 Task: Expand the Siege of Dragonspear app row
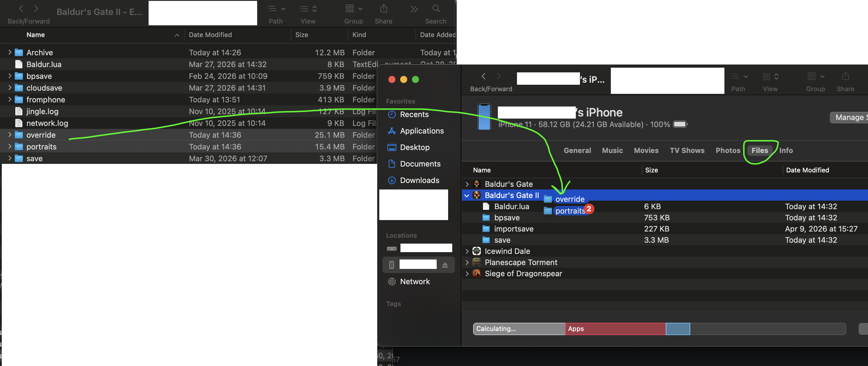467,273
